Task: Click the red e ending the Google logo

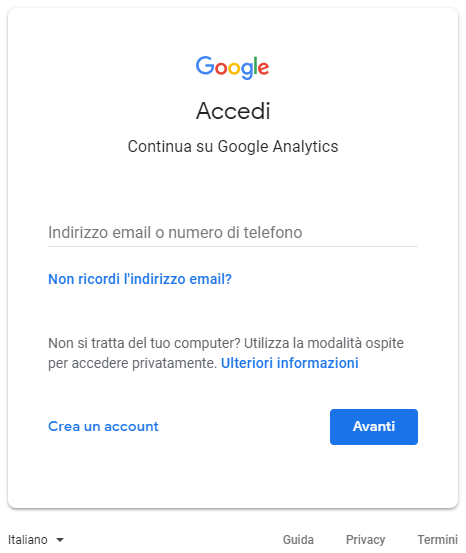Action: point(264,68)
